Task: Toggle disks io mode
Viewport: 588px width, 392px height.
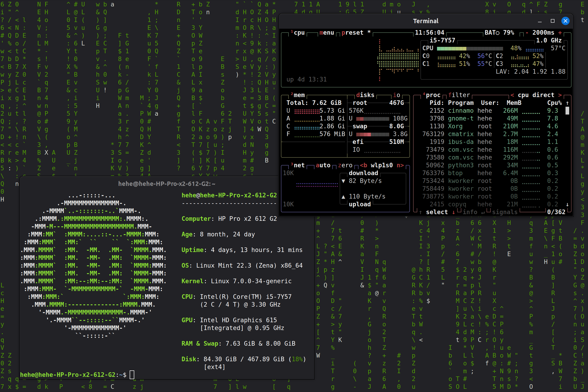Action: coord(397,95)
